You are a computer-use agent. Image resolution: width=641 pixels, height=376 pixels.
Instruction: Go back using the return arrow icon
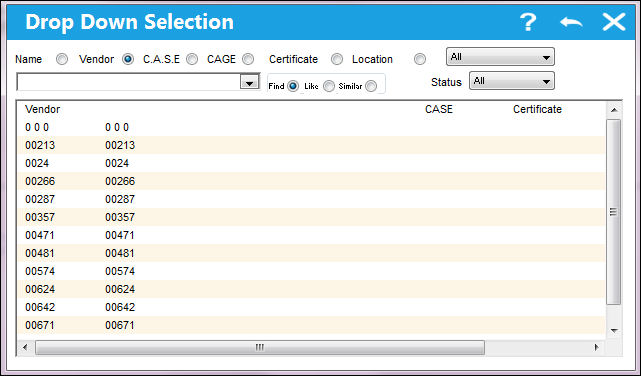(571, 22)
